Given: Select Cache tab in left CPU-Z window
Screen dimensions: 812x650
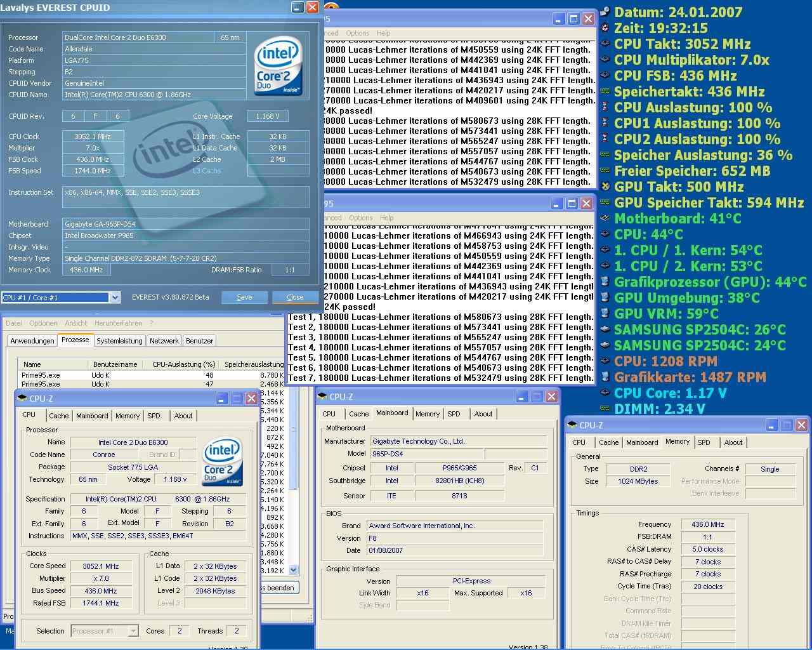Looking at the screenshot, I should point(59,416).
